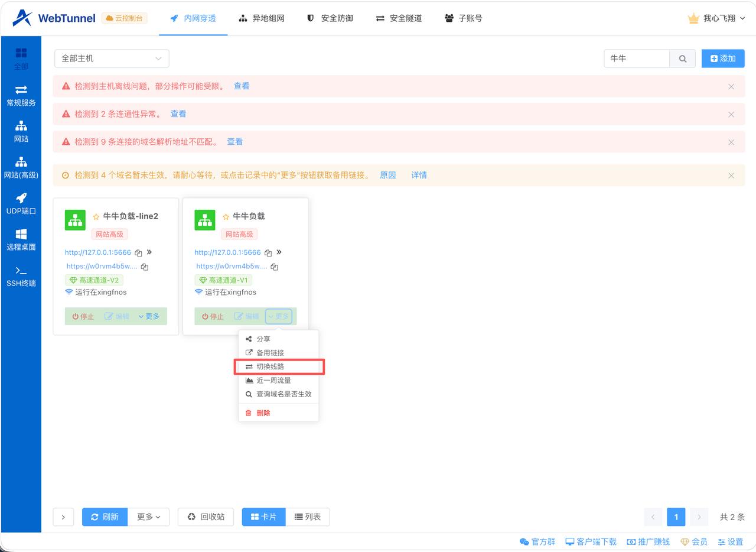Viewport: 756px width, 552px height.
Task: Toggle the favorite star on 牛牛负载
Action: (x=224, y=216)
